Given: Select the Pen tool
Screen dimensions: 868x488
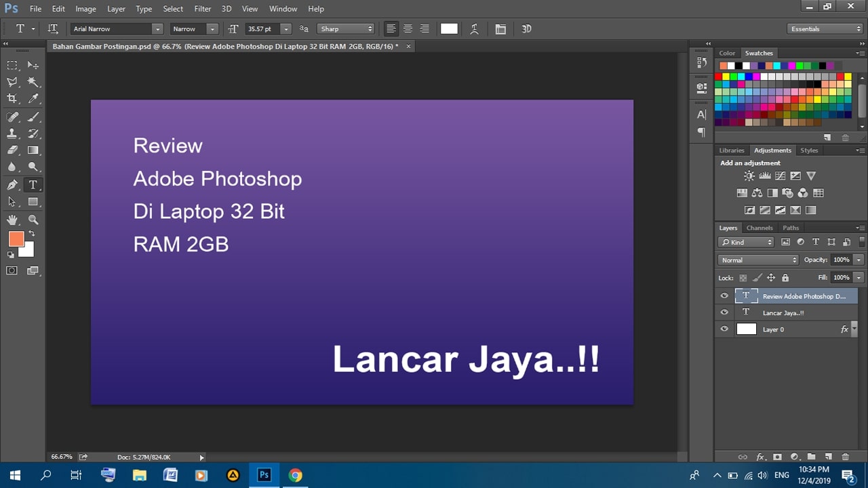Looking at the screenshot, I should point(12,184).
